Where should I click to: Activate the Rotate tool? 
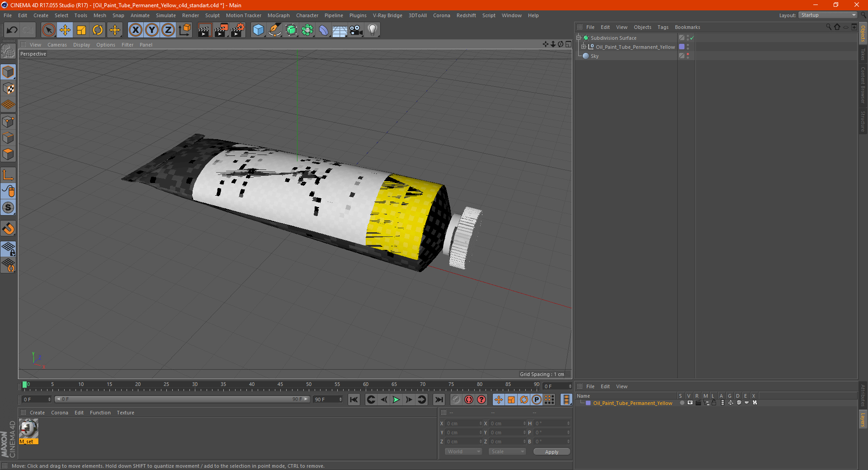98,30
